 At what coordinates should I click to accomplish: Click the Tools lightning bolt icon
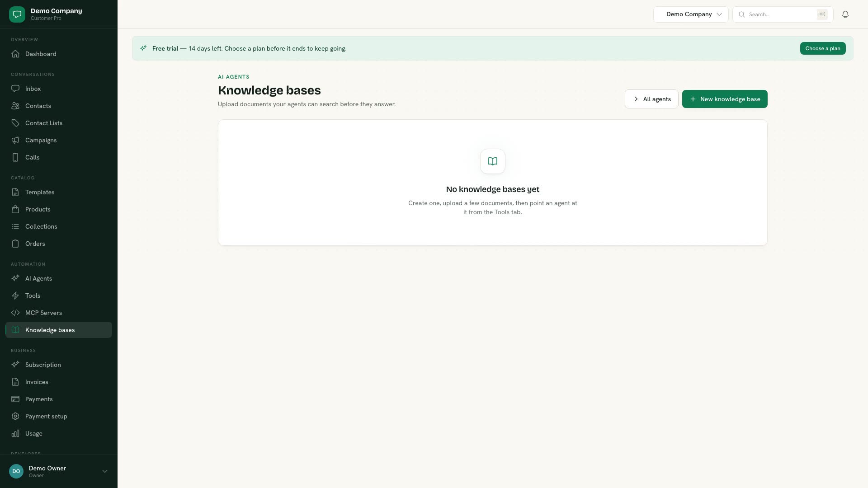pos(15,296)
